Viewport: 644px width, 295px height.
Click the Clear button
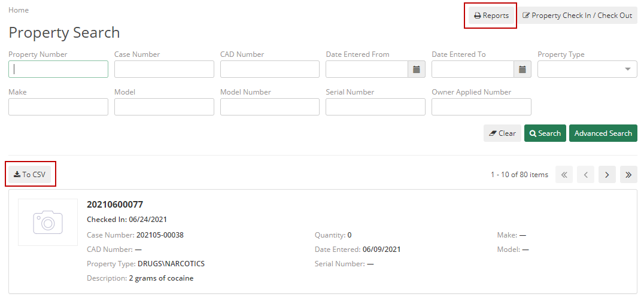(502, 133)
